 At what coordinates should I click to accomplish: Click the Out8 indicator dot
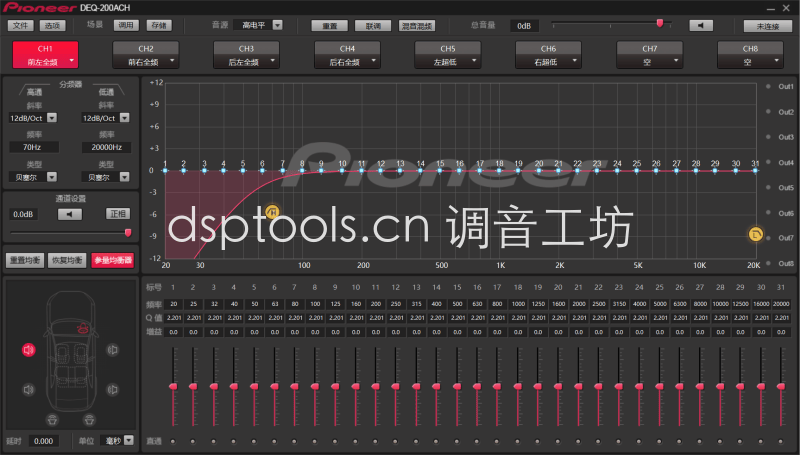(768, 263)
